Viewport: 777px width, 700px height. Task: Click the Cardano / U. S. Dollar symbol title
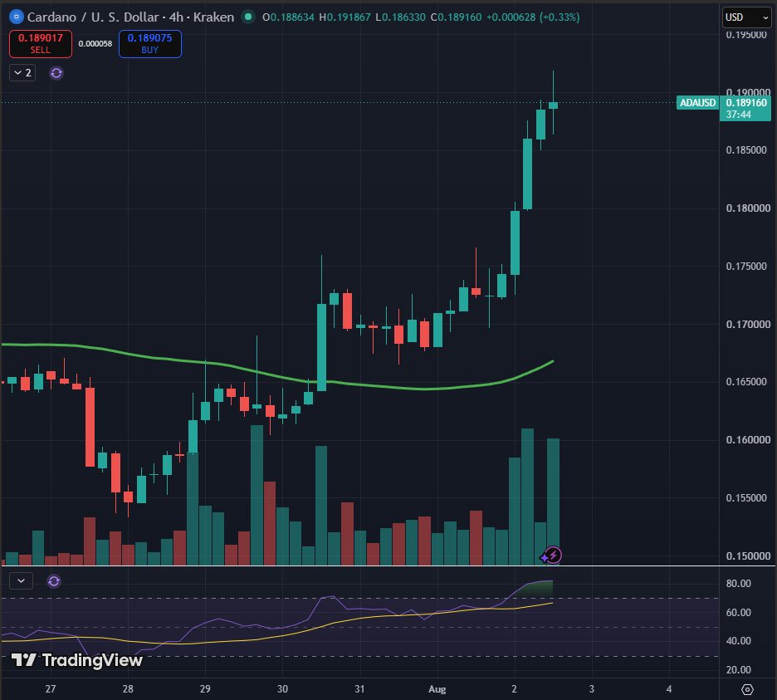tap(93, 17)
